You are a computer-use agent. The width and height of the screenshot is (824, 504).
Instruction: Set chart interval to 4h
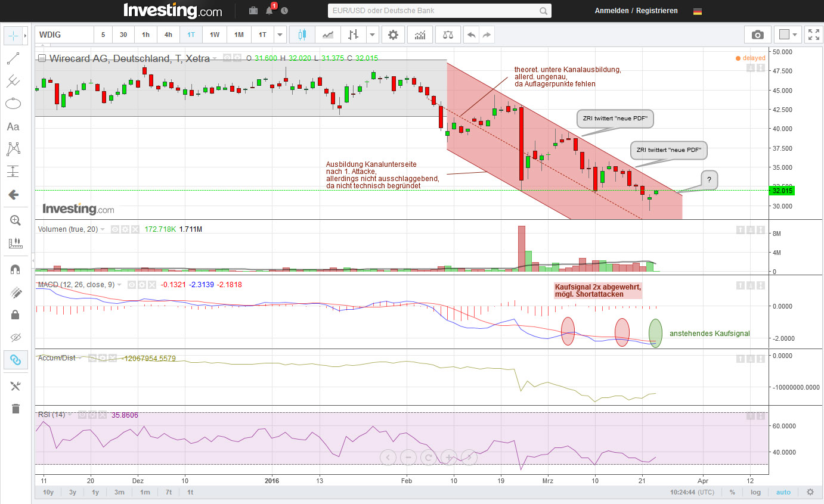pyautogui.click(x=169, y=35)
